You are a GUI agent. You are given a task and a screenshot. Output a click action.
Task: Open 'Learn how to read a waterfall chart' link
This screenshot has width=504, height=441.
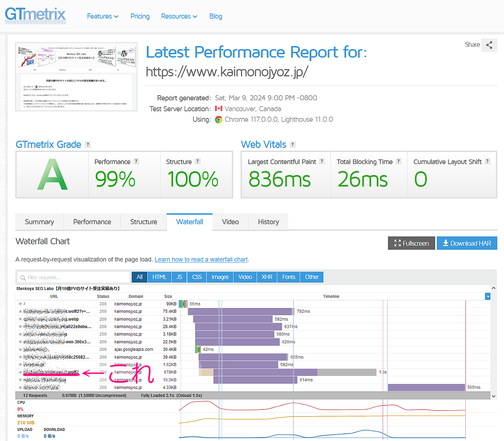coord(201,260)
